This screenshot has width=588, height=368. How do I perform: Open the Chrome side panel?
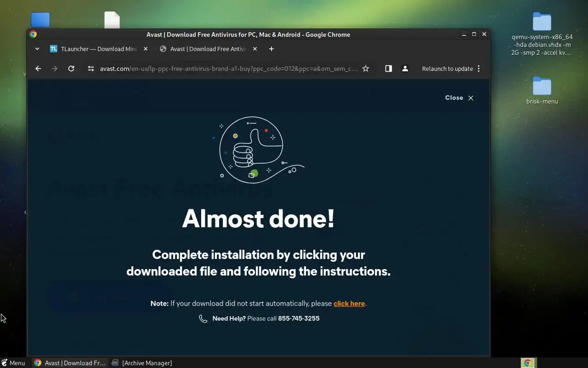(389, 69)
